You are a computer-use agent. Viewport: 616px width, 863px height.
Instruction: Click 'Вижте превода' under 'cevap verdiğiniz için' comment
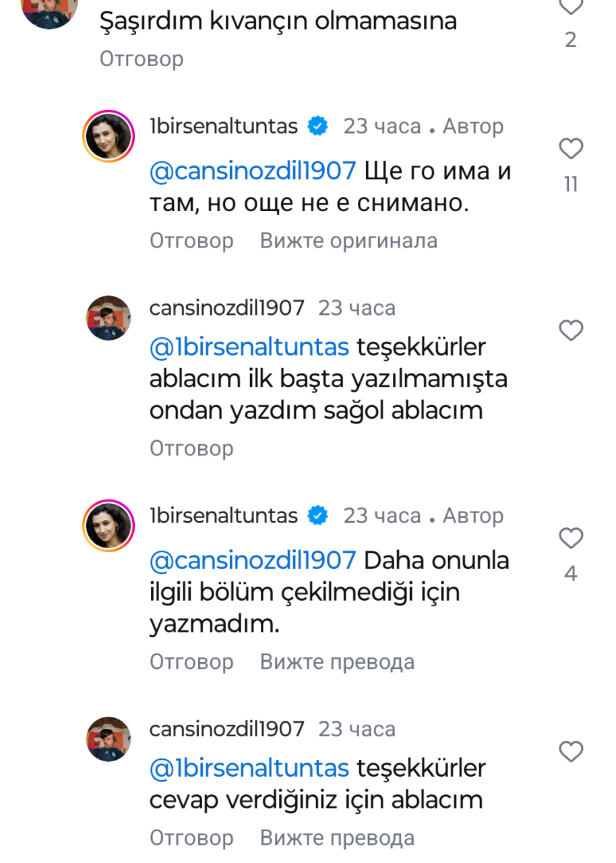click(337, 838)
